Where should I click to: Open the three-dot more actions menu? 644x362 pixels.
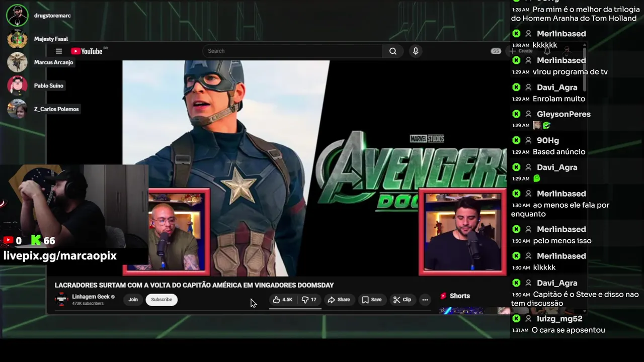[x=425, y=300]
